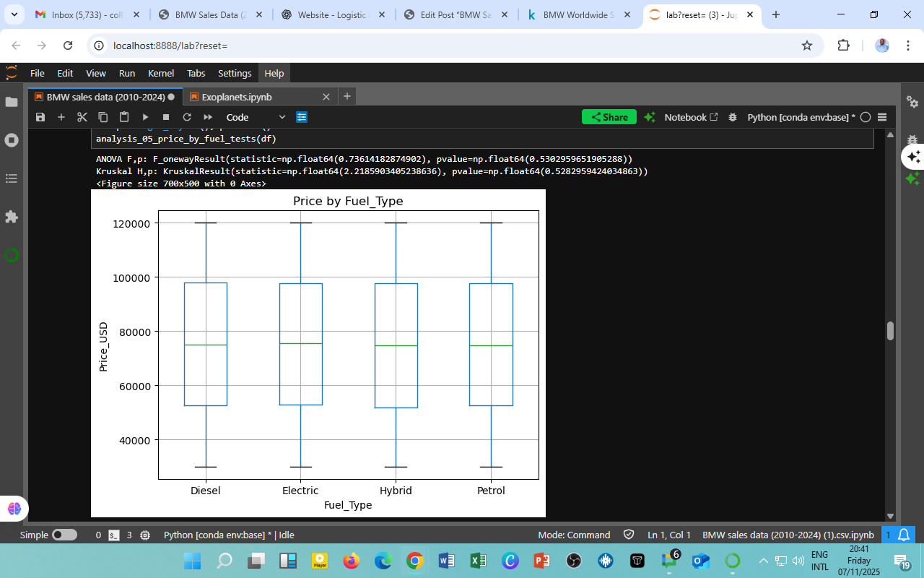The width and height of the screenshot is (924, 578).
Task: Click the browser address bar URL
Action: pos(170,46)
